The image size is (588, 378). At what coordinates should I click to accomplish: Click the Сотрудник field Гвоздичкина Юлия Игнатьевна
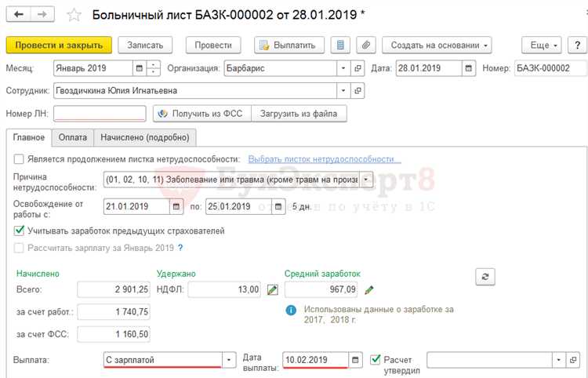coord(195,91)
